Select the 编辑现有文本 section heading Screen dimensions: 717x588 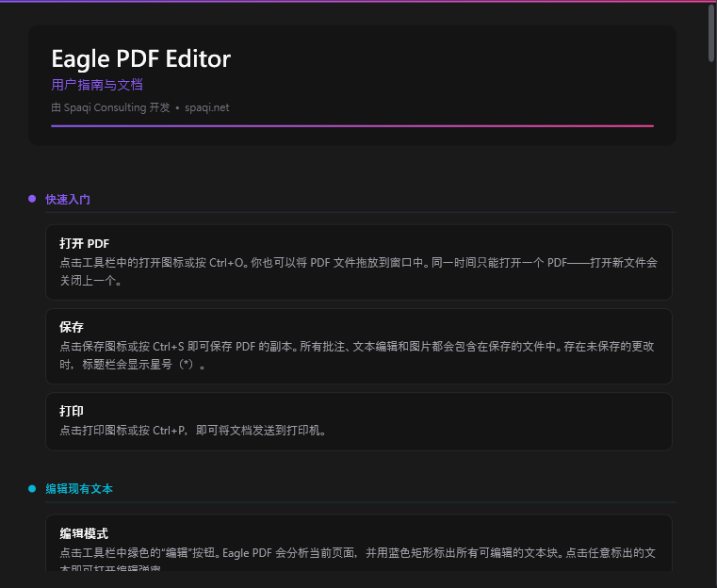click(79, 489)
